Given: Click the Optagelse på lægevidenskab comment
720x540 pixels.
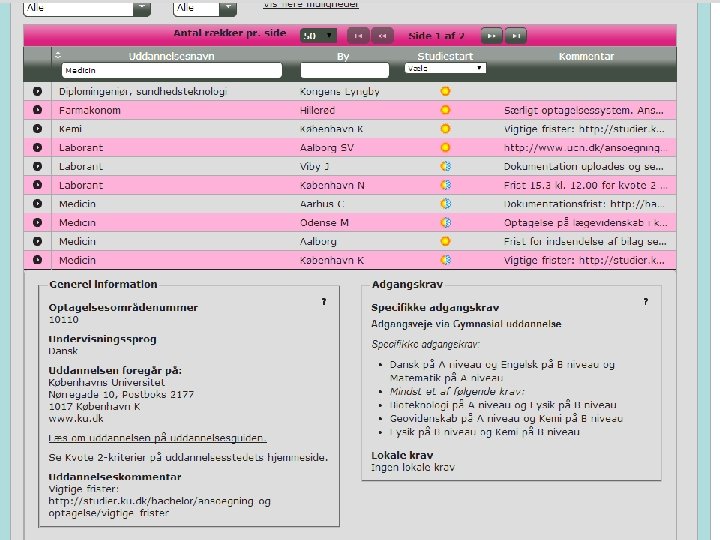Looking at the screenshot, I should point(585,223).
